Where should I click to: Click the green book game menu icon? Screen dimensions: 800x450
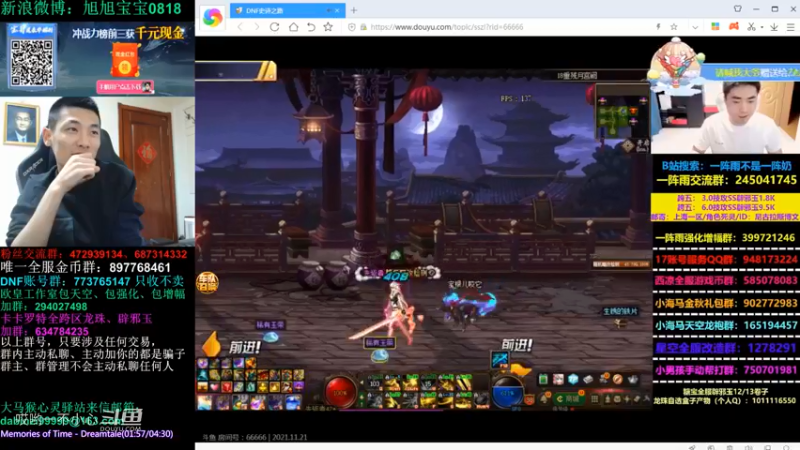pos(543,379)
